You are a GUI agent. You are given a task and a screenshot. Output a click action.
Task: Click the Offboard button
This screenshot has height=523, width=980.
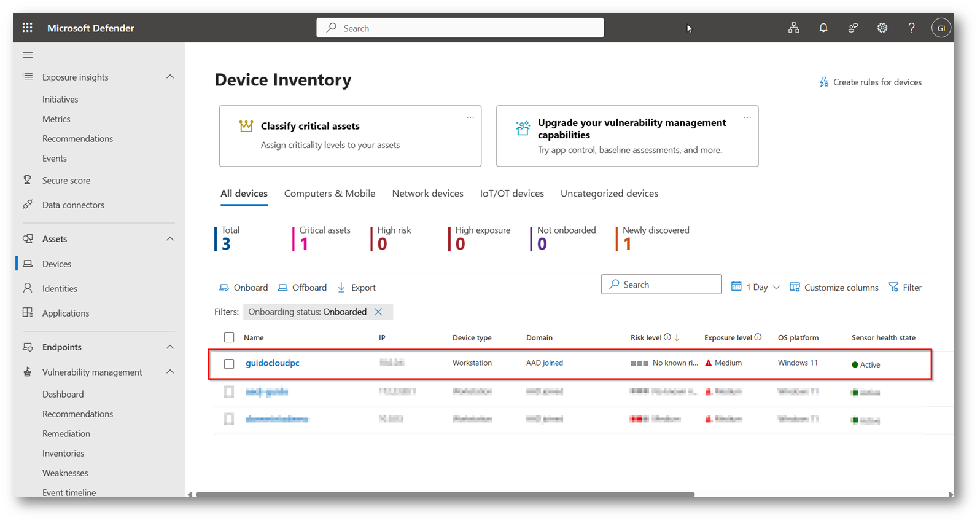pyautogui.click(x=302, y=288)
